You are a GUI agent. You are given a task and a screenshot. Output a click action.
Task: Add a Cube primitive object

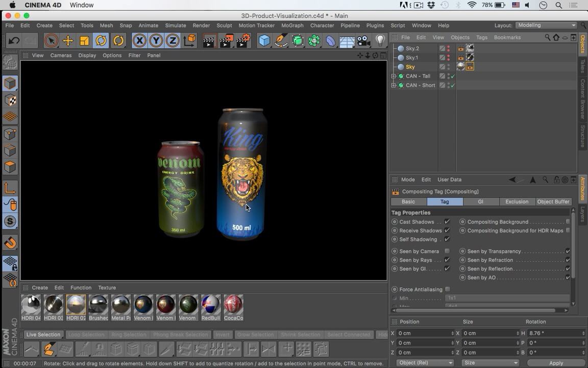tap(264, 40)
